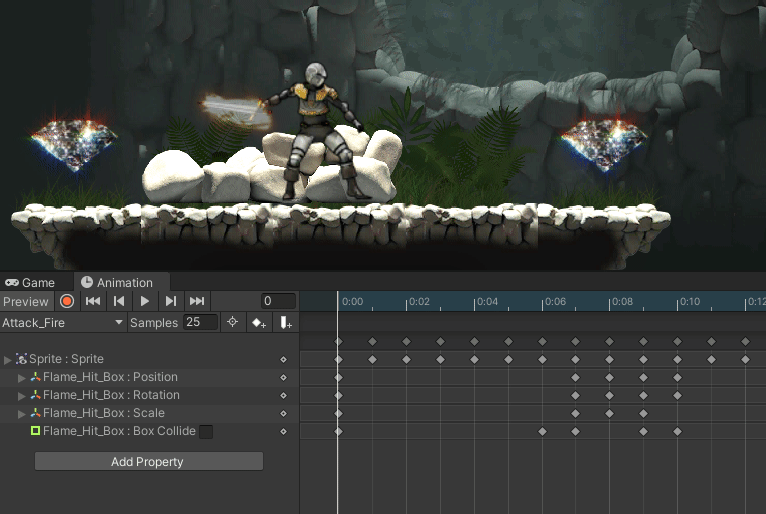This screenshot has width=766, height=514.
Task: Click keyframe diamond beside Rotation row
Action: 283,396
